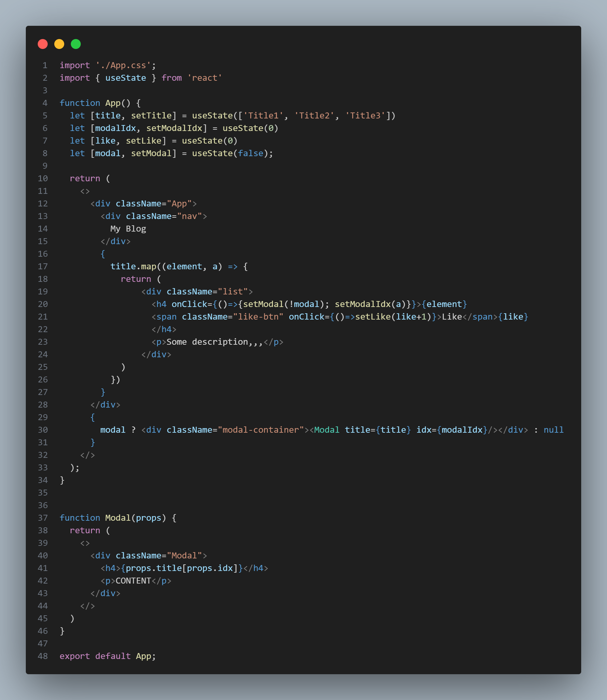Viewport: 607px width, 700px height.
Task: Click the return keyword on line 10
Action: pos(85,178)
